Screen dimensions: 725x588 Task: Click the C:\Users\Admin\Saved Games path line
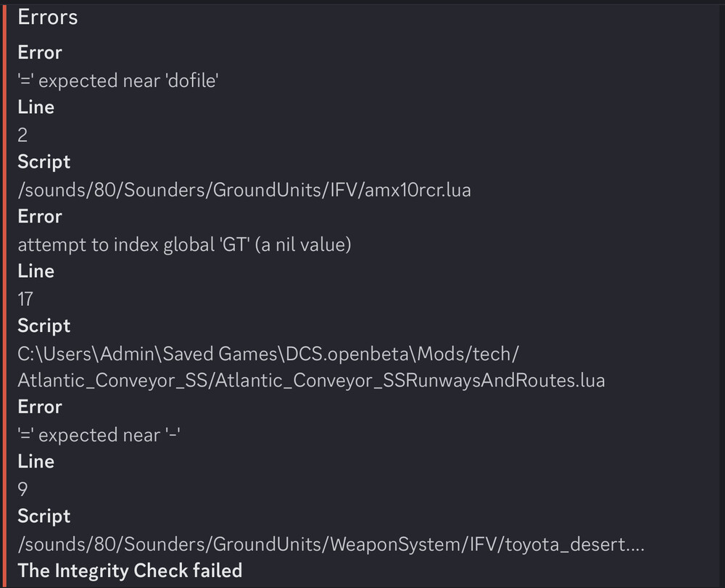(x=268, y=353)
